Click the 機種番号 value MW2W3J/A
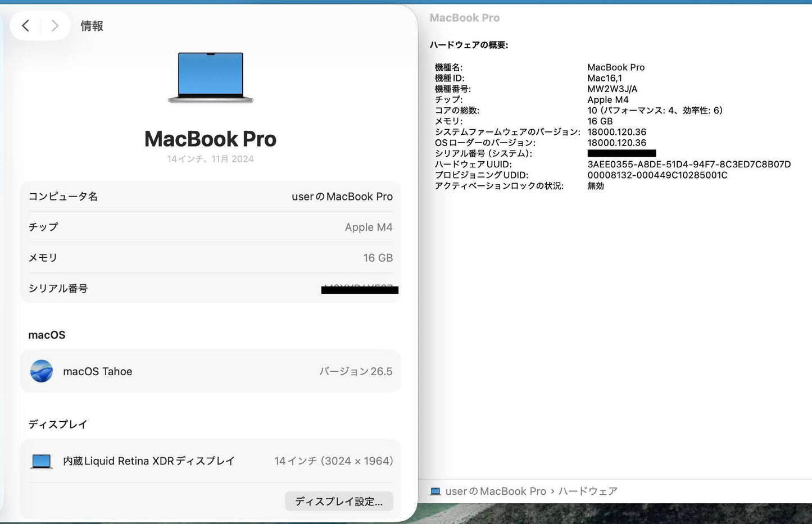Image resolution: width=812 pixels, height=524 pixels. 613,89
